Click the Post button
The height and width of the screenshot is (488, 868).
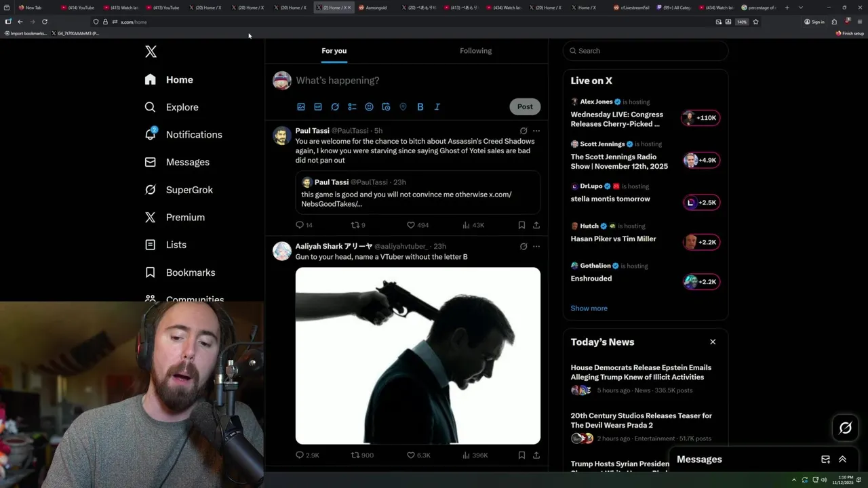pos(525,106)
